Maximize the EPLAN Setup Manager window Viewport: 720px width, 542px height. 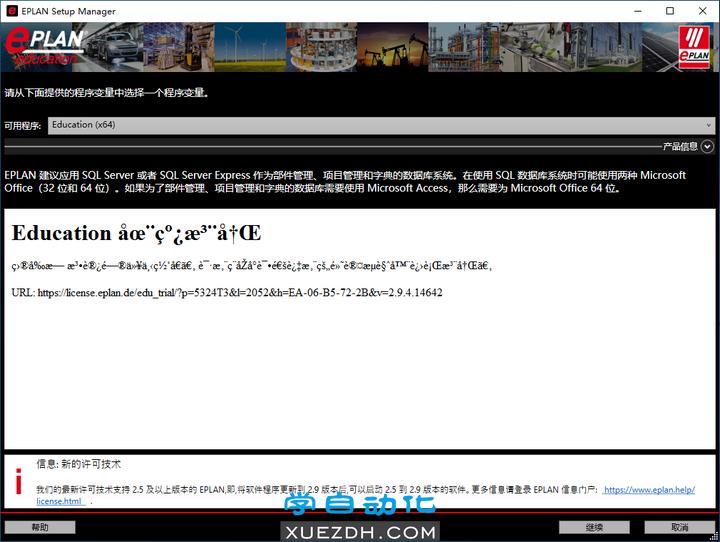click(670, 11)
